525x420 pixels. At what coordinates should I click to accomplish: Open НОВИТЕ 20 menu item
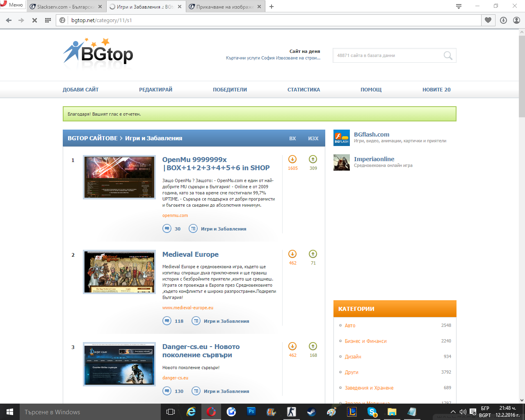[x=436, y=89]
